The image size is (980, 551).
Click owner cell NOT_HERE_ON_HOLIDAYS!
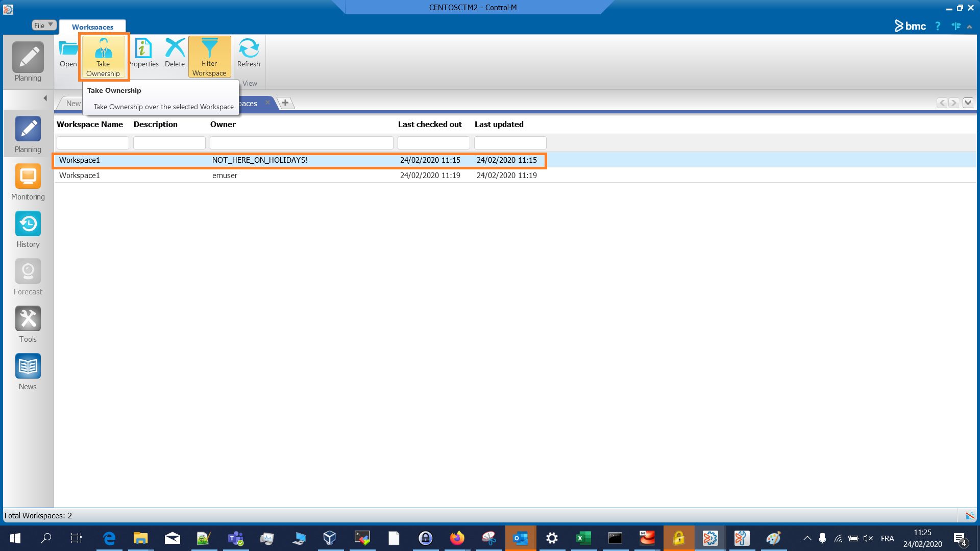(x=260, y=160)
